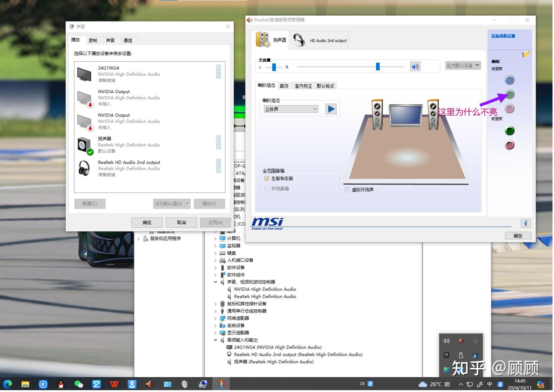The width and height of the screenshot is (554, 392).
Task: Open WeChat from the taskbar
Action: (x=78, y=384)
